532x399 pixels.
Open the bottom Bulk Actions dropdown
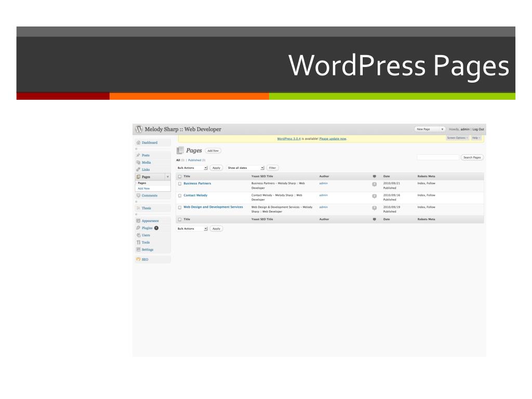click(x=192, y=229)
